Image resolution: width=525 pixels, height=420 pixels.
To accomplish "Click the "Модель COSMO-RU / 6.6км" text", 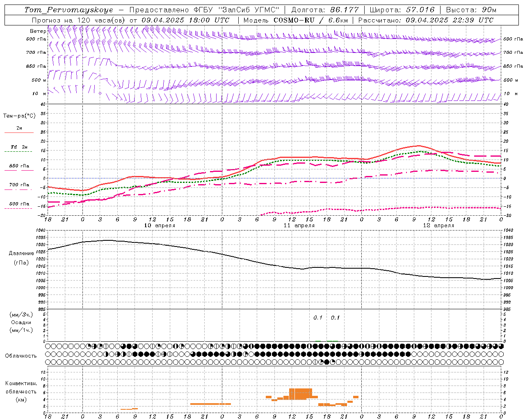I will click(x=296, y=20).
